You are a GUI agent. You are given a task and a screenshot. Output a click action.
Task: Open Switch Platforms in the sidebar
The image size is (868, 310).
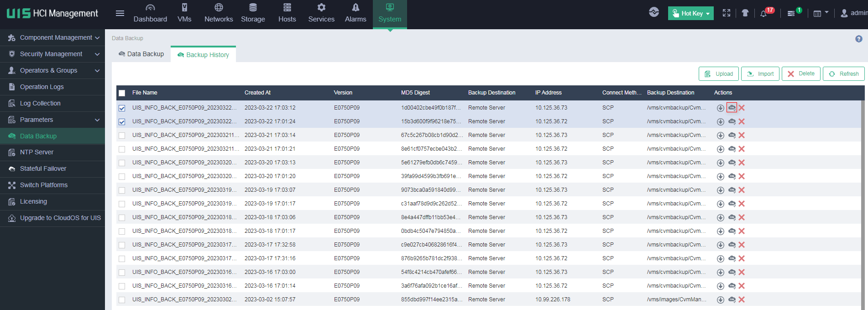pos(52,185)
